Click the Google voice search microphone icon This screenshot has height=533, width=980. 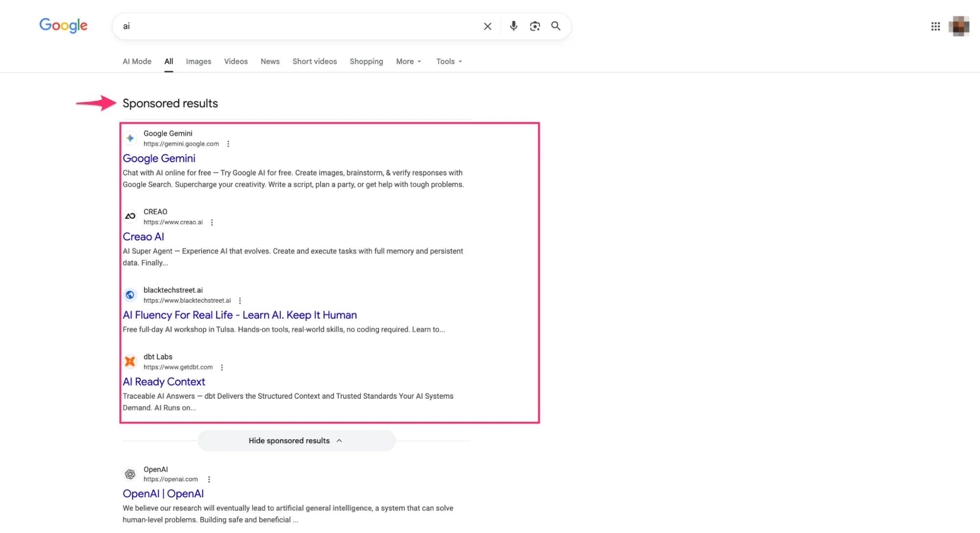coord(513,26)
